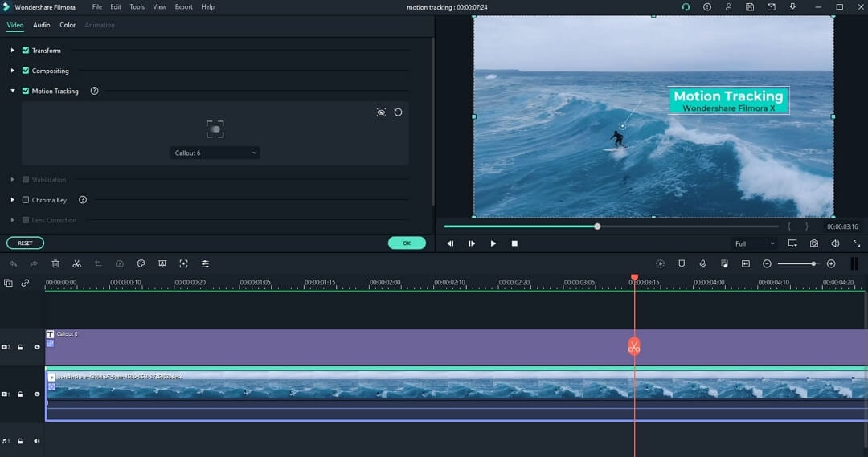This screenshot has height=457, width=868.
Task: Switch to the Color tab
Action: 68,25
